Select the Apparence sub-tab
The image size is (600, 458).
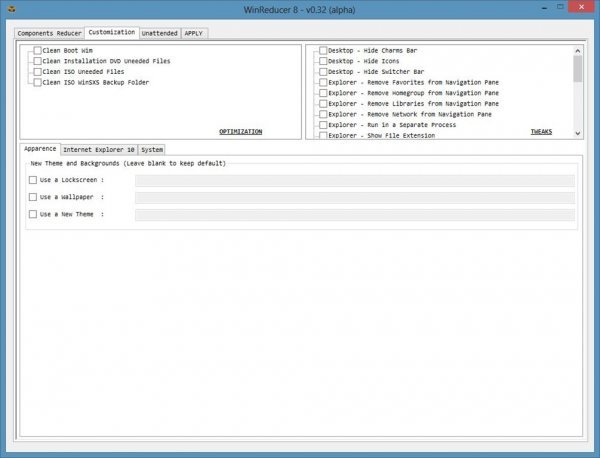click(40, 148)
